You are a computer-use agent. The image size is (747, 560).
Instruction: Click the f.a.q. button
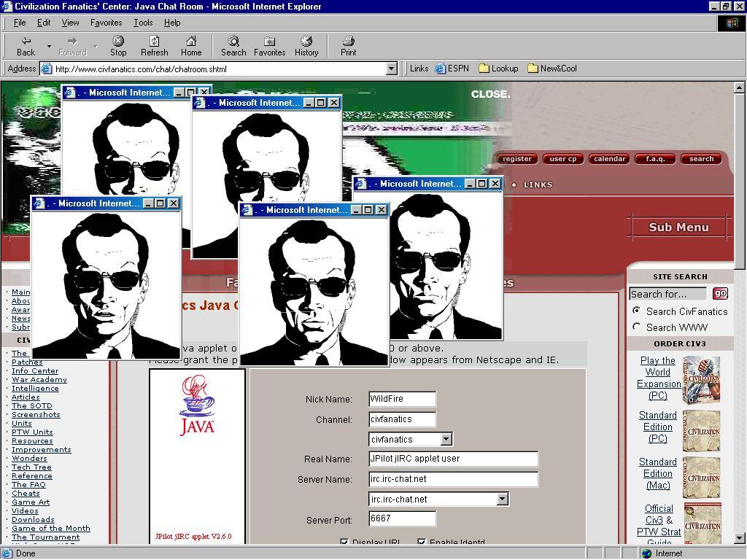click(x=655, y=159)
